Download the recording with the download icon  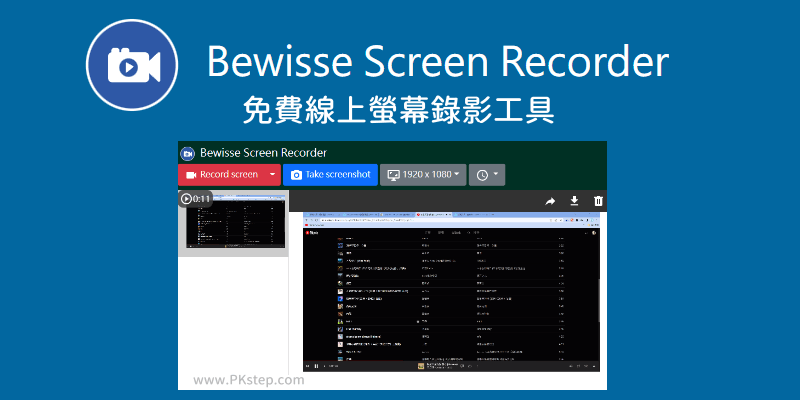[574, 201]
